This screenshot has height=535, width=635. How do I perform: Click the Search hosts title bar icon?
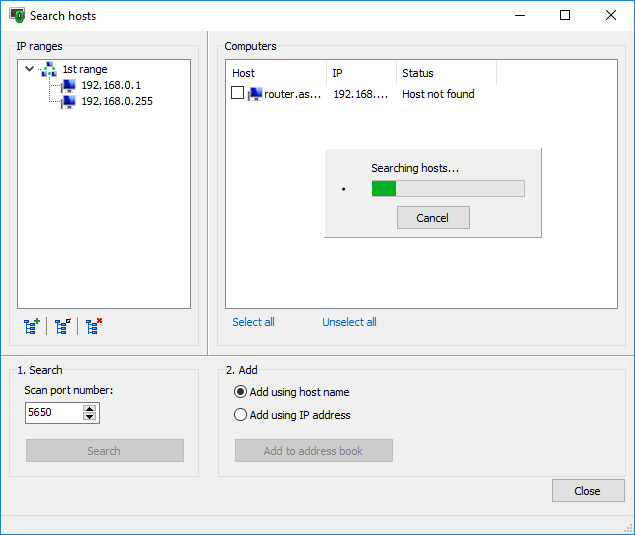pyautogui.click(x=17, y=16)
